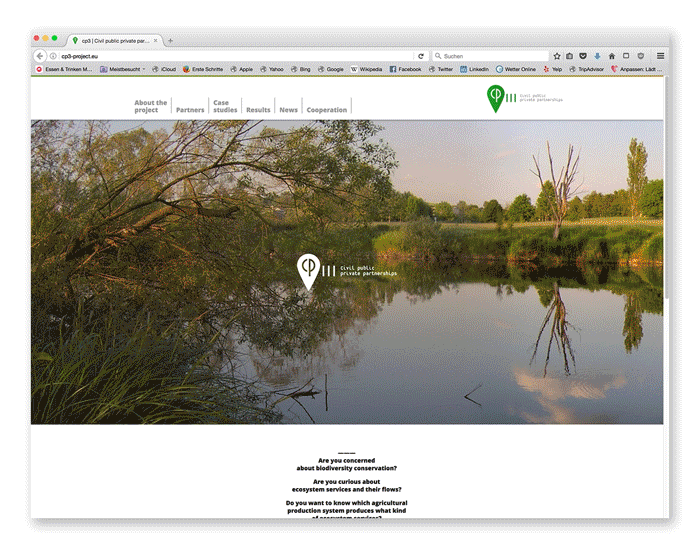Expand the Meistbesucht bookmark folder

pyautogui.click(x=123, y=69)
